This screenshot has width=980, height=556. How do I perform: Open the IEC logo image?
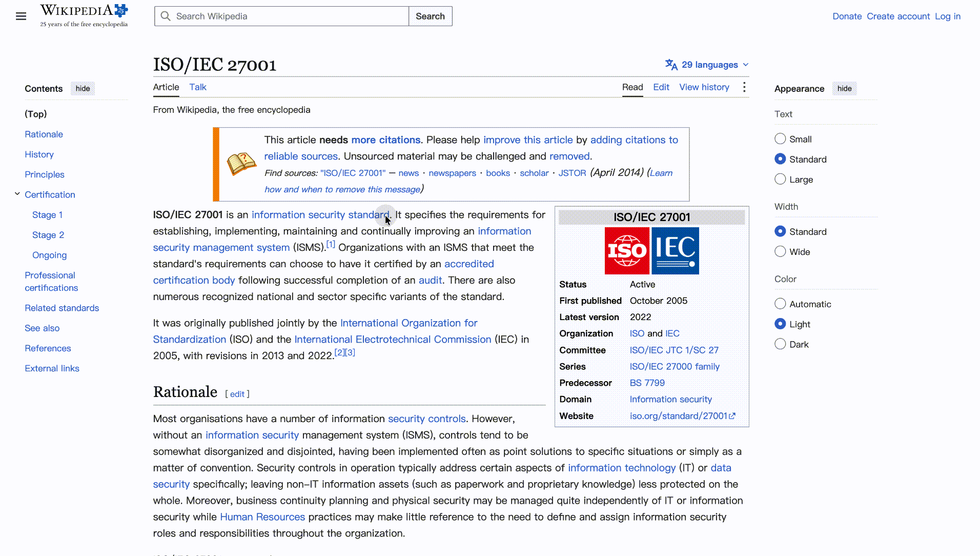click(676, 251)
